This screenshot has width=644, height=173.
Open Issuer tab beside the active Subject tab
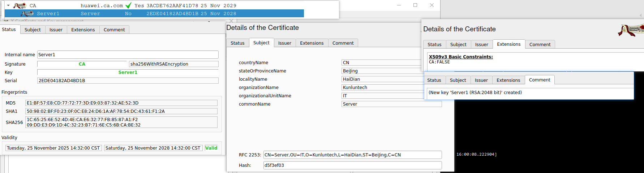pyautogui.click(x=284, y=43)
